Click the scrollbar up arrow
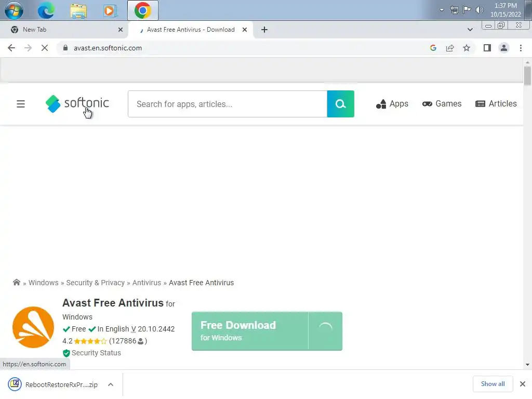 [x=527, y=62]
